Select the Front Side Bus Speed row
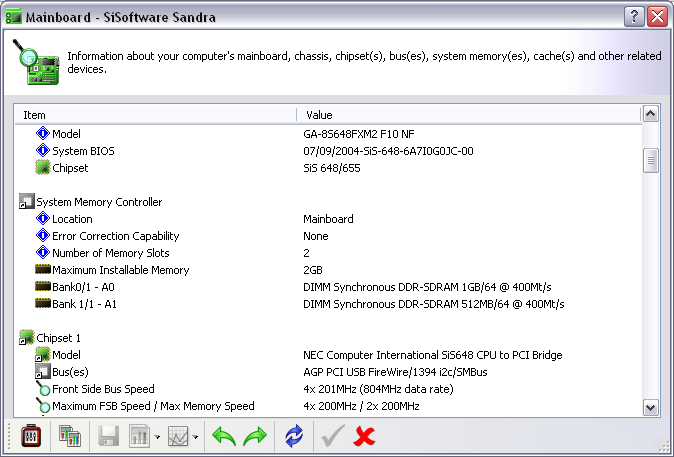This screenshot has height=457, width=674. tap(103, 389)
